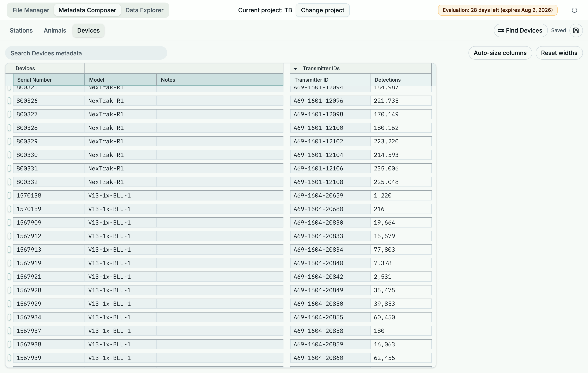
Task: Click the Saved status label
Action: pyautogui.click(x=558, y=30)
